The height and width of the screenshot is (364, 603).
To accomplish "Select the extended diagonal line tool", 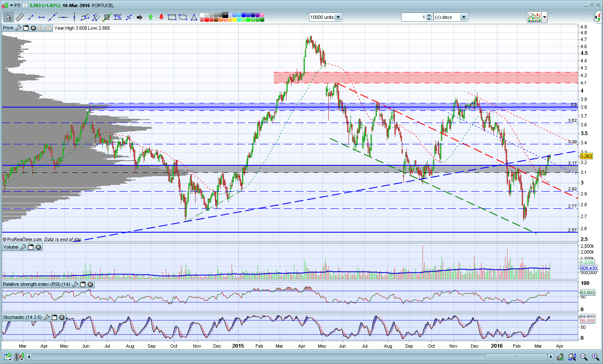I will click(x=52, y=17).
